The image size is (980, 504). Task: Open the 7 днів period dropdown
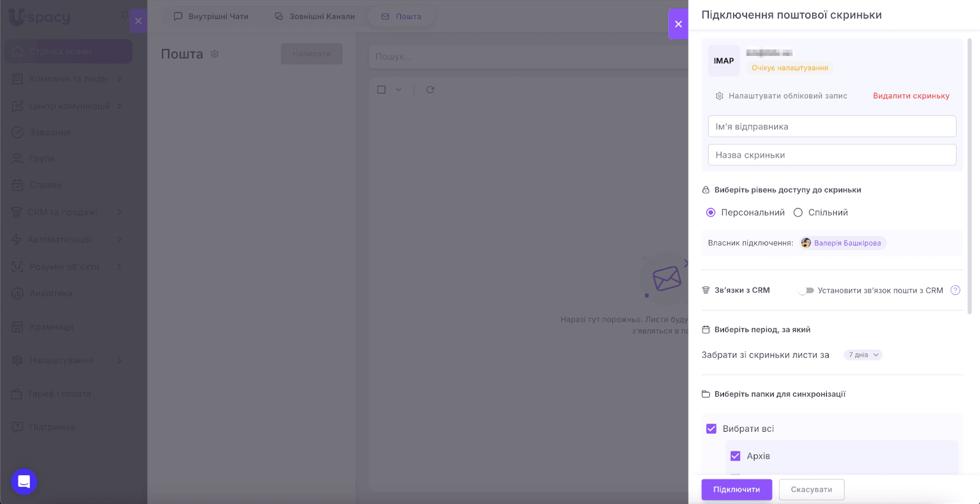pyautogui.click(x=863, y=355)
